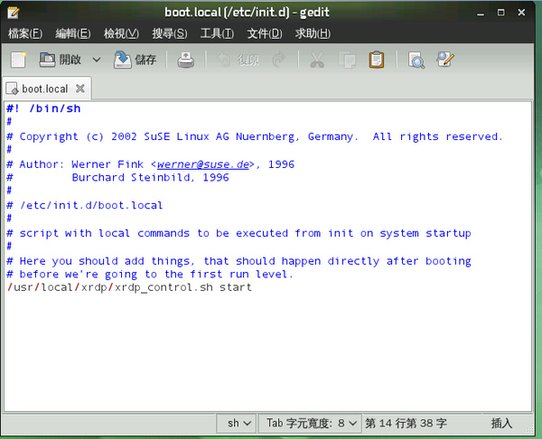Open the Tab 字元寬度 dropdown
Viewport: 542px width, 439px height.
(x=310, y=423)
